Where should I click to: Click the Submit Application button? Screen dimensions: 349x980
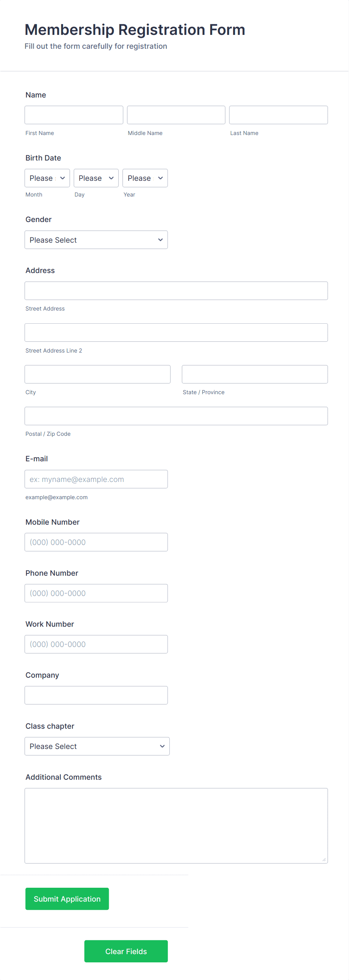[66, 899]
